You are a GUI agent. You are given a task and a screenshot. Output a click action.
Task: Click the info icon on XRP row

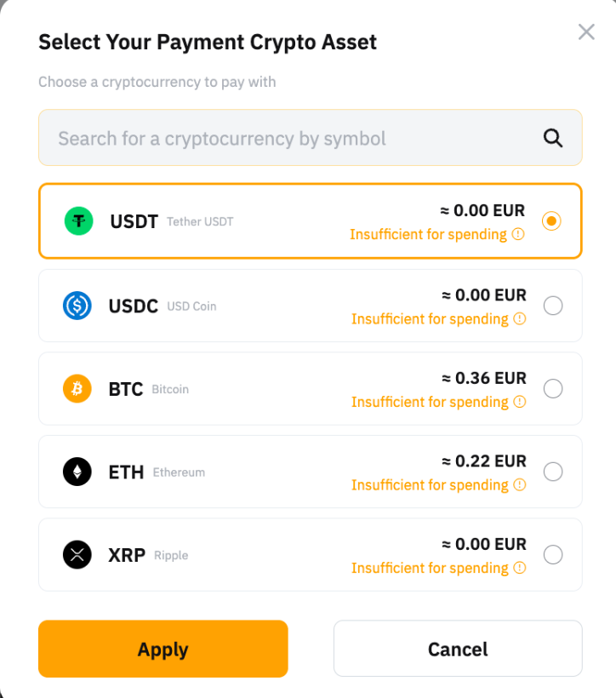coord(520,568)
